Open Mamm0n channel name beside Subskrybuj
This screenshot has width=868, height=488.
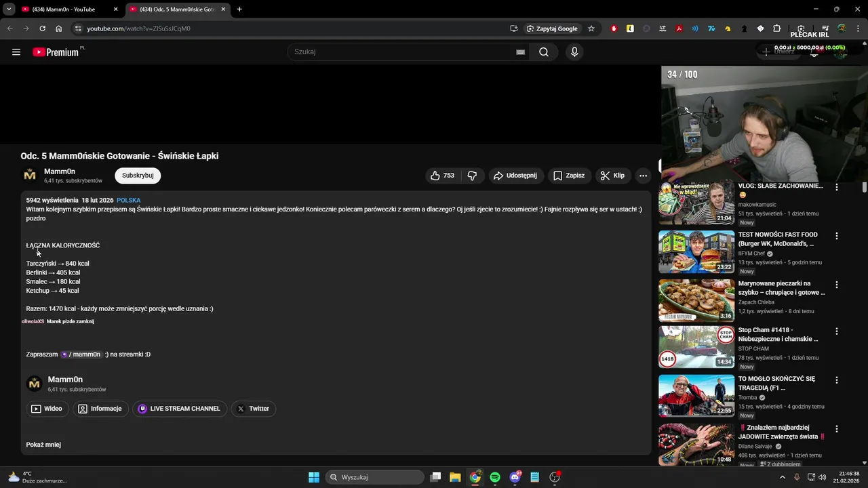point(60,171)
